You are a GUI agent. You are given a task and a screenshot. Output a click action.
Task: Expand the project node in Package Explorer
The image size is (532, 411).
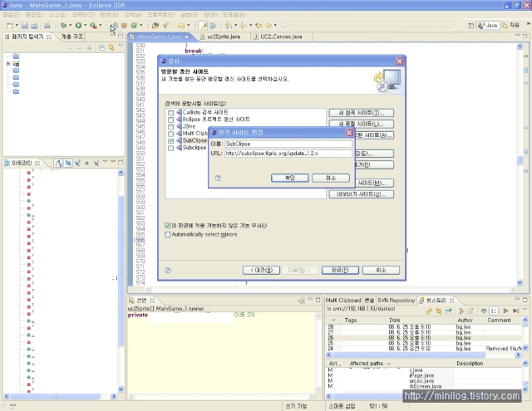[8, 64]
